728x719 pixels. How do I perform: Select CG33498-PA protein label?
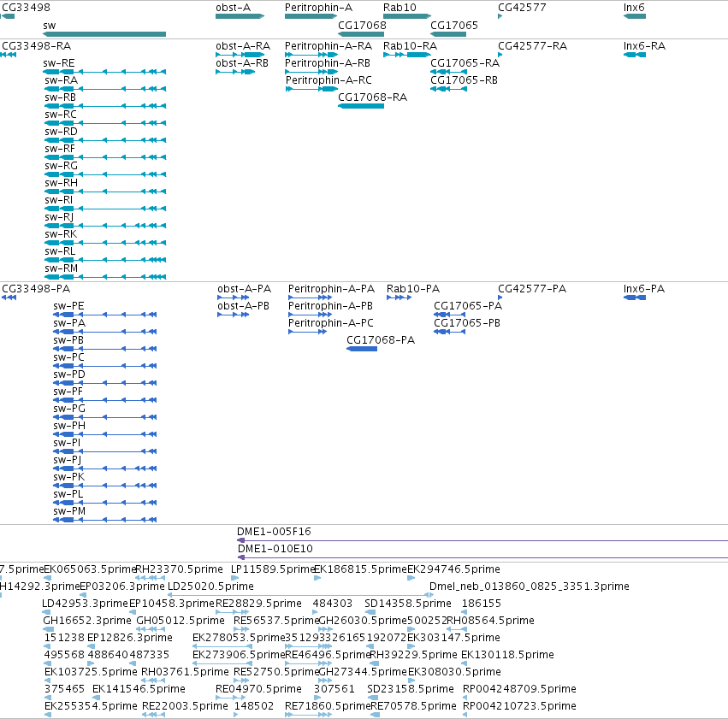click(x=36, y=288)
